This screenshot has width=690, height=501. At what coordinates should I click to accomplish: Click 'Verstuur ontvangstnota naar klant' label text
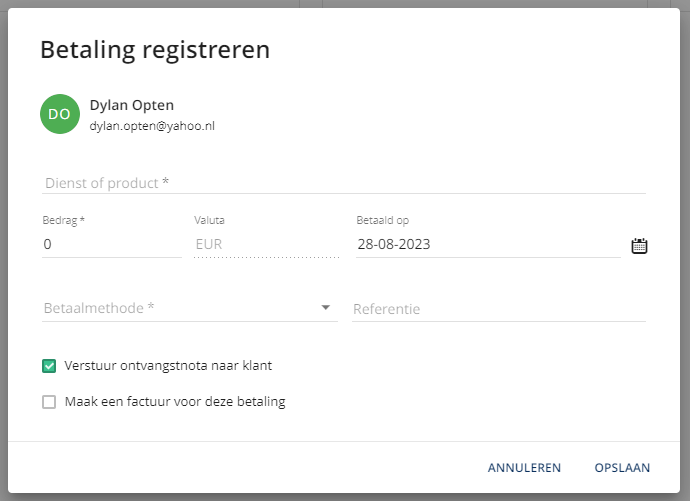coord(168,366)
